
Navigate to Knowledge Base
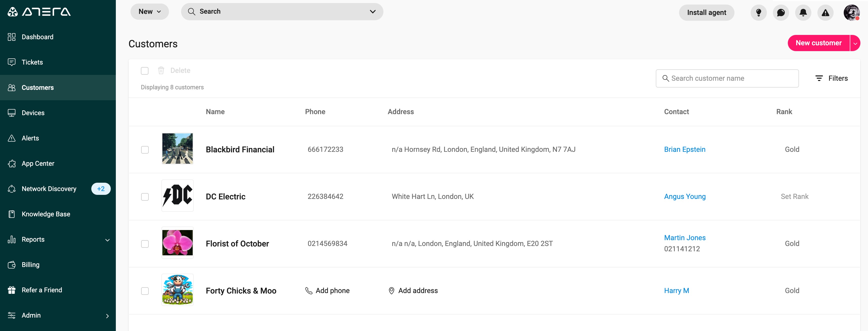[x=58, y=214]
